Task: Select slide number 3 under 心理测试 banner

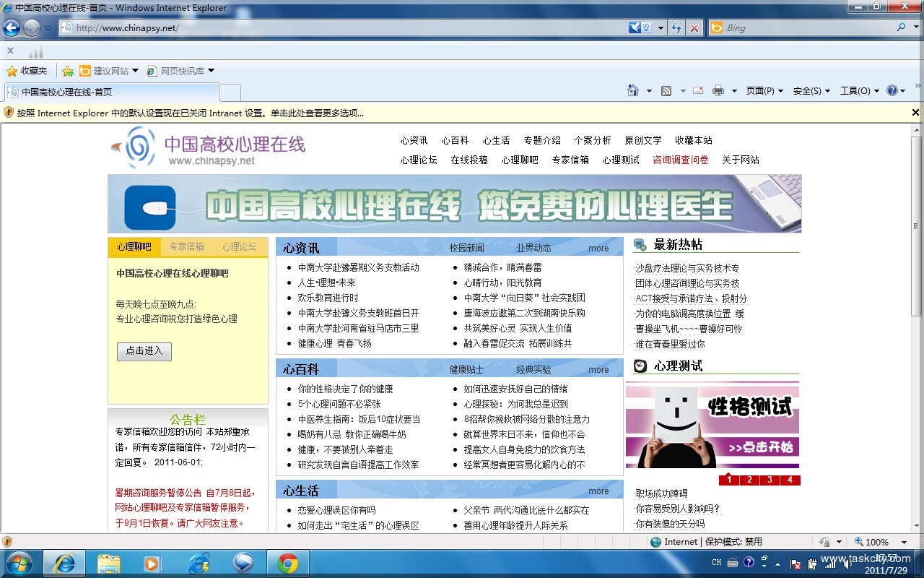Action: pos(770,480)
